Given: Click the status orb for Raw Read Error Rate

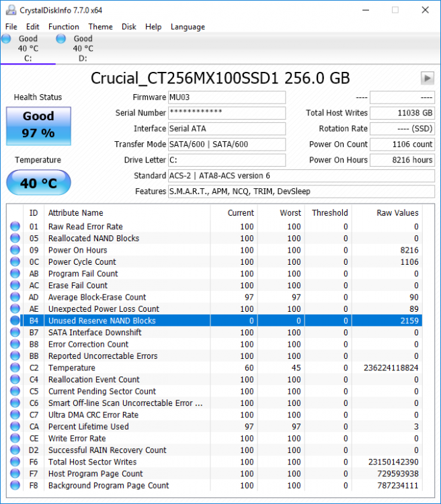Looking at the screenshot, I should pos(15,226).
